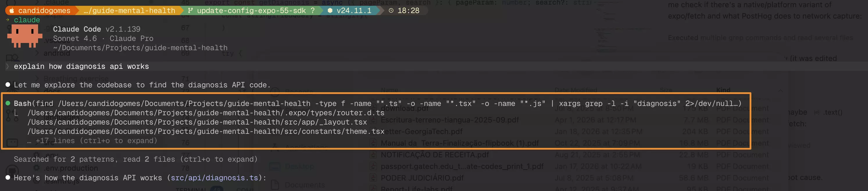Click the white bullet before "Here's how"
Viewport: 868px width, 191px height.
pyautogui.click(x=8, y=178)
